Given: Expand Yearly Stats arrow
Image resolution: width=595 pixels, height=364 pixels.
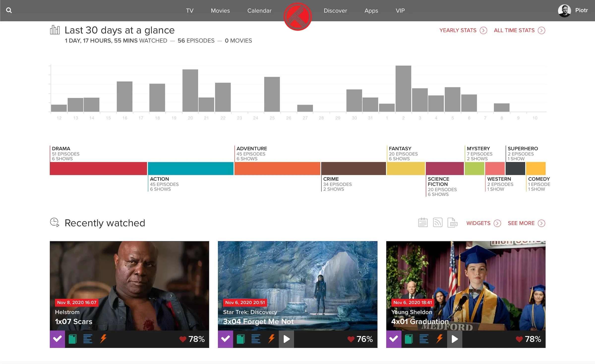Looking at the screenshot, I should coord(483,30).
